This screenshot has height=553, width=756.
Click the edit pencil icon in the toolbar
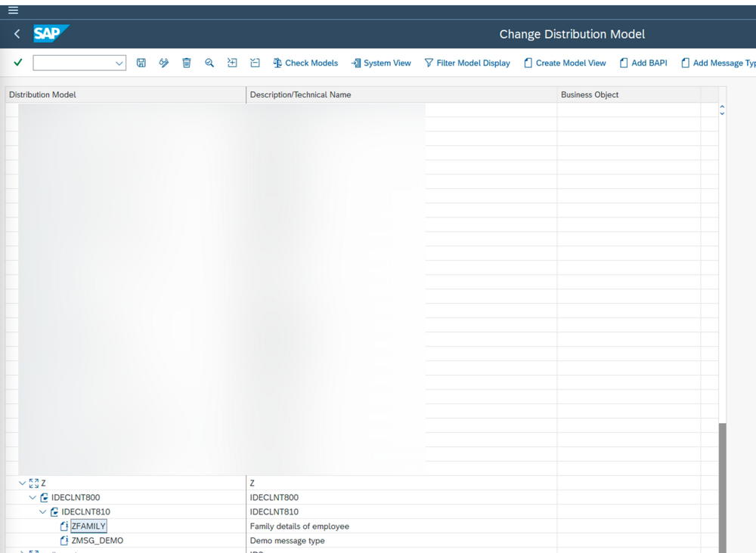click(164, 63)
